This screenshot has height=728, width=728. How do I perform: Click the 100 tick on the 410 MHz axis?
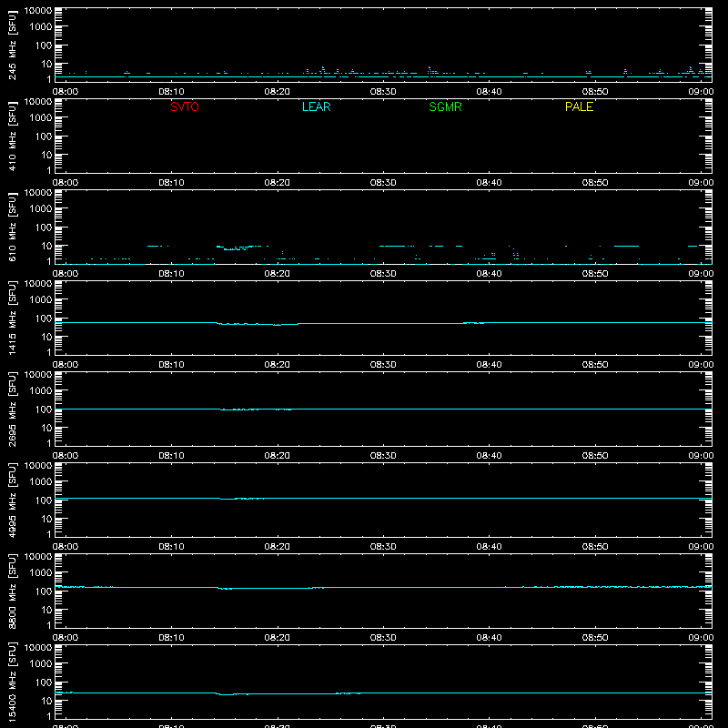coord(44,136)
